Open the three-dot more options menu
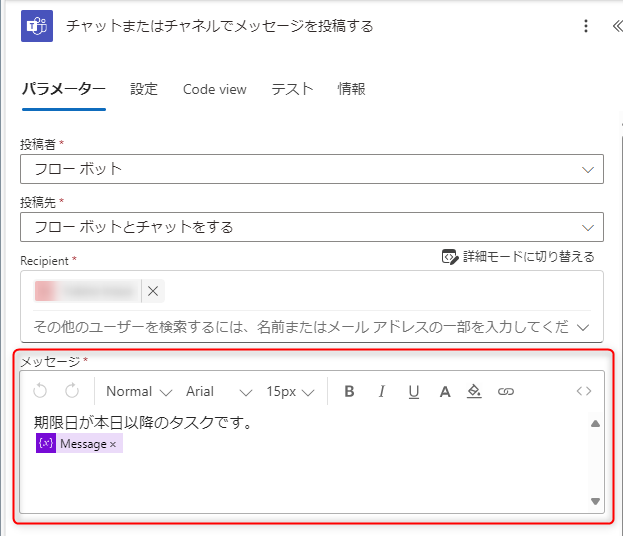 pos(586,26)
